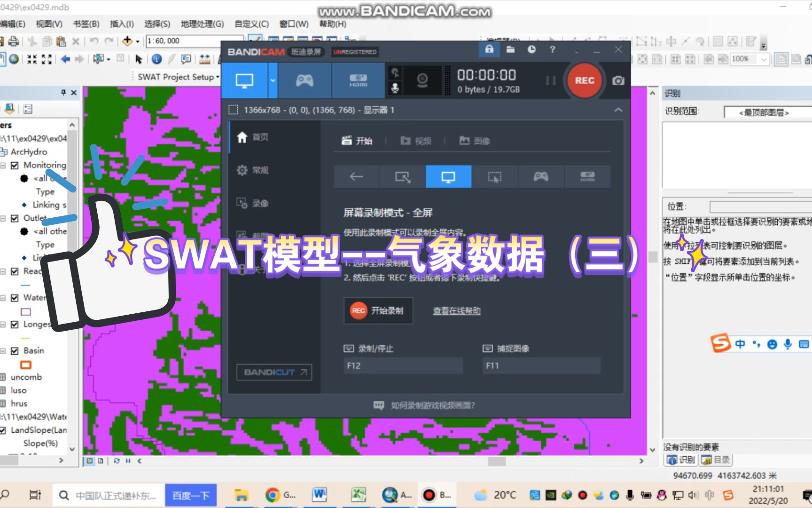This screenshot has width=812, height=508.
Task: Toggle the LandSlope layer checkbox
Action: (3, 430)
